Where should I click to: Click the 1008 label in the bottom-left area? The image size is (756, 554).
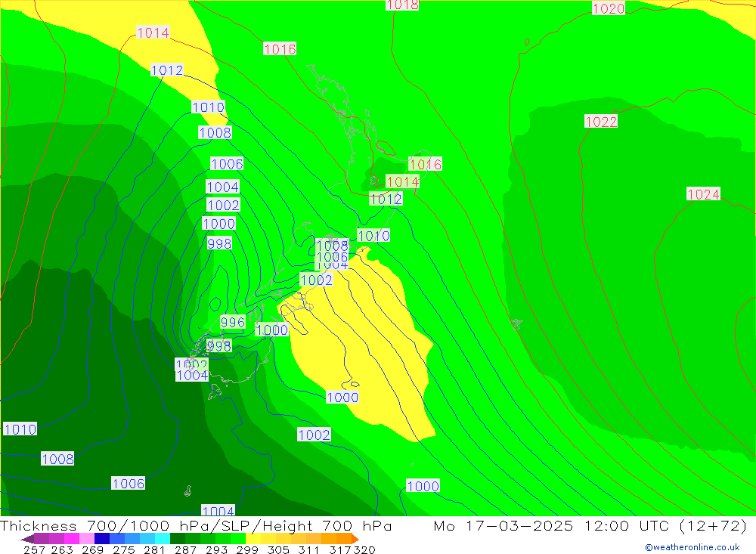click(x=57, y=459)
